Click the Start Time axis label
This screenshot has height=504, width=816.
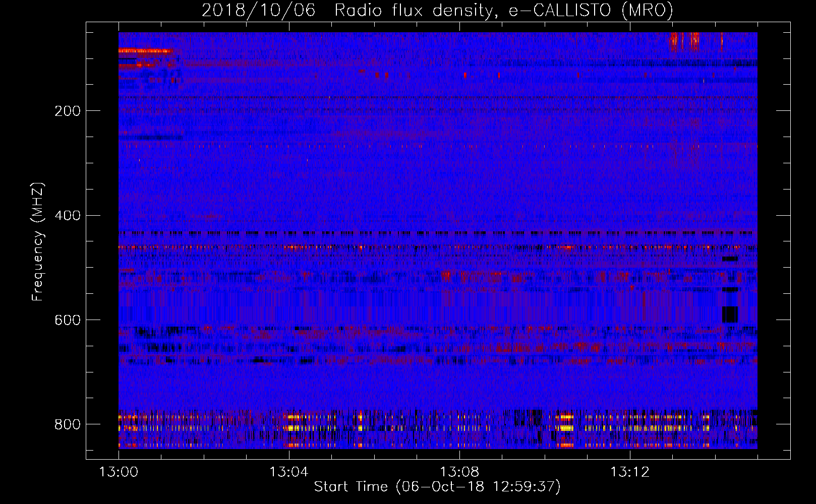pos(437,487)
